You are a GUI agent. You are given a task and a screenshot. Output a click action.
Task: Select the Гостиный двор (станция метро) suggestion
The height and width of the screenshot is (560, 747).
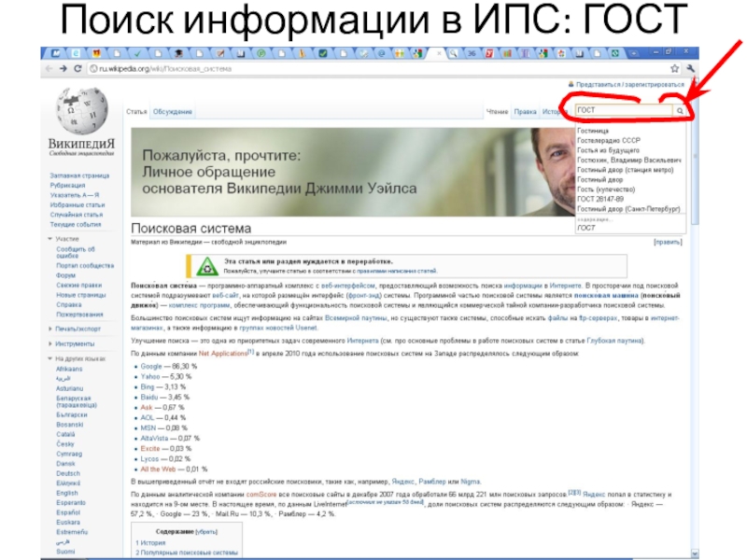[x=625, y=170]
